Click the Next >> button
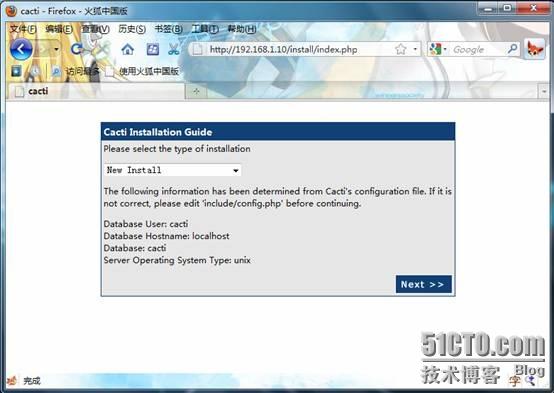This screenshot has width=554, height=393. (x=424, y=284)
